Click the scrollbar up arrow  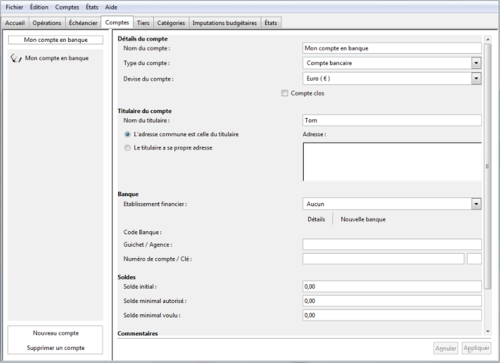(x=488, y=39)
